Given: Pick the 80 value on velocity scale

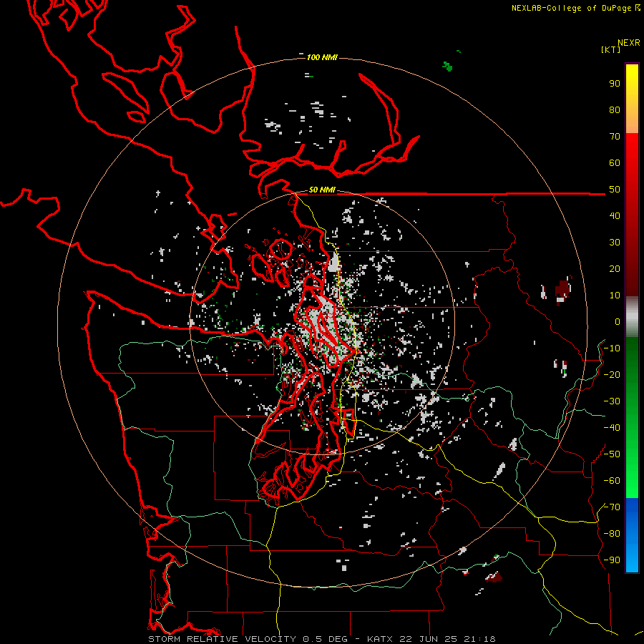Looking at the screenshot, I should coord(615,109).
